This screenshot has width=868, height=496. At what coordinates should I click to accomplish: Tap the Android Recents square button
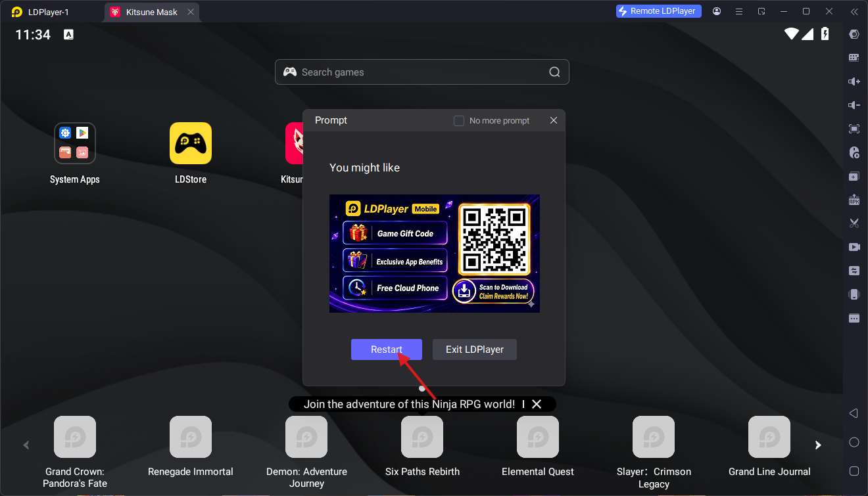coord(854,471)
